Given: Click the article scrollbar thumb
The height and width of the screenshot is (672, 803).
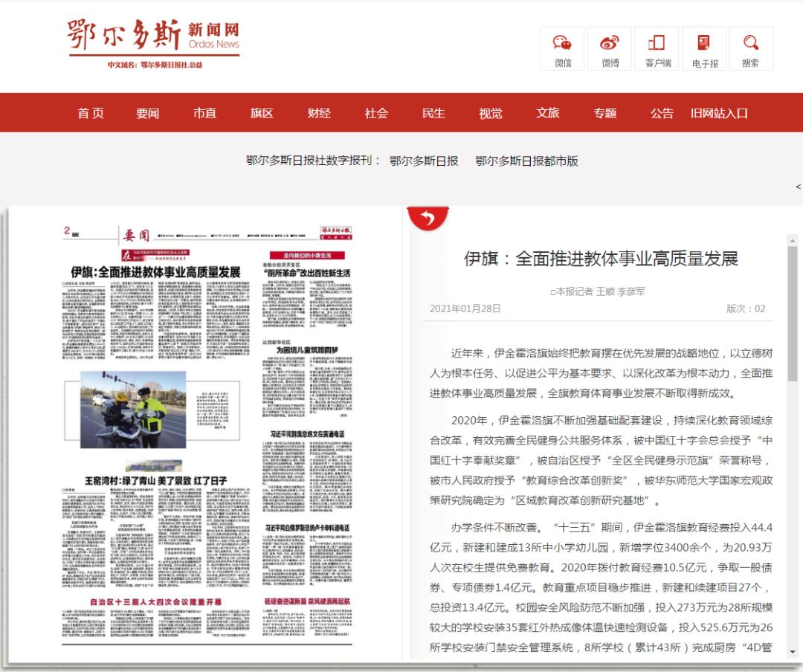Looking at the screenshot, I should pos(793,314).
